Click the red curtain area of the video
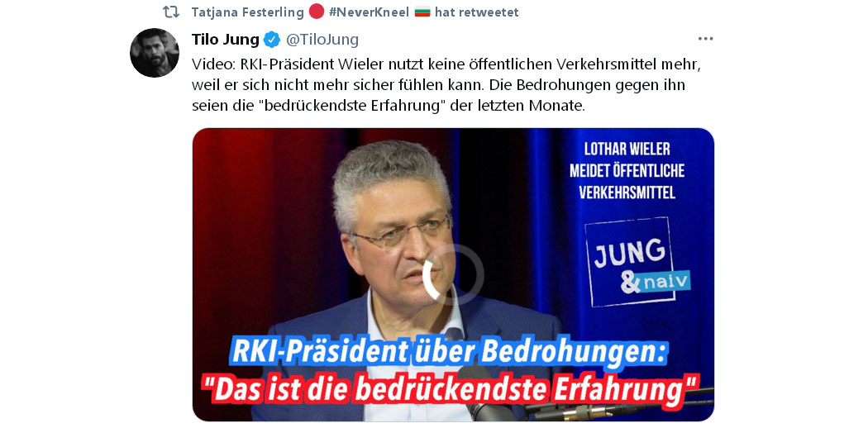This screenshot has height=428, width=868. coord(260,232)
